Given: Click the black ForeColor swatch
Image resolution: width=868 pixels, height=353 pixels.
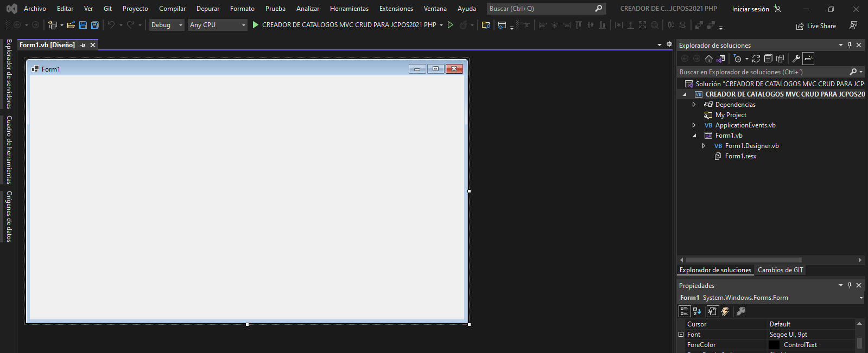Looking at the screenshot, I should point(774,345).
